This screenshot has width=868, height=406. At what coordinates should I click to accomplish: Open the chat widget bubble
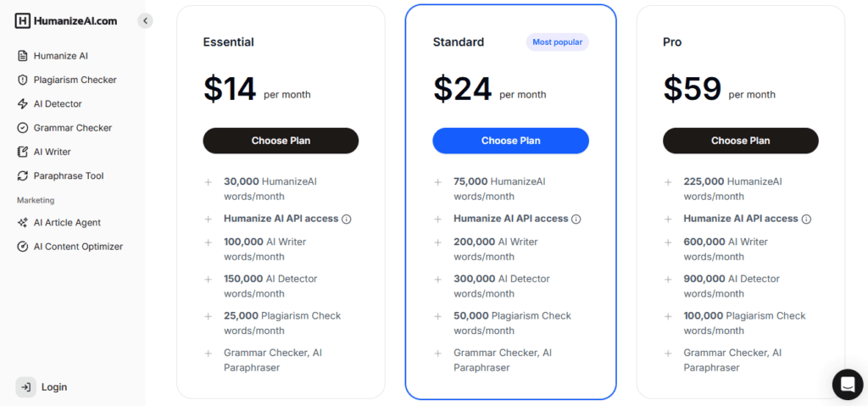pos(847,384)
